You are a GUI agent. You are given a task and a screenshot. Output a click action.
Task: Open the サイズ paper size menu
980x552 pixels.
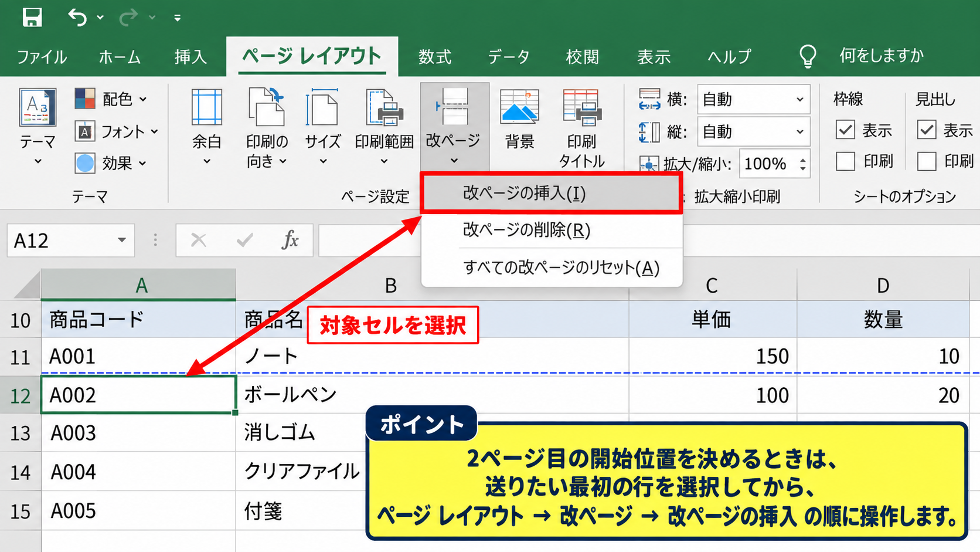322,126
